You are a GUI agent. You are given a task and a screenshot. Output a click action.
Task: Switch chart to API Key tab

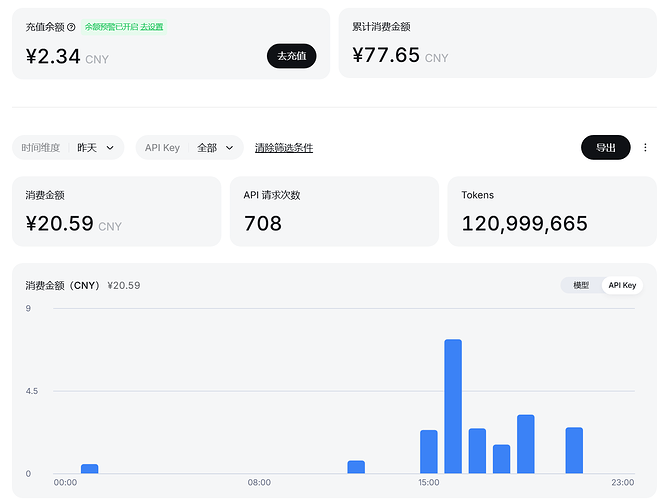622,285
